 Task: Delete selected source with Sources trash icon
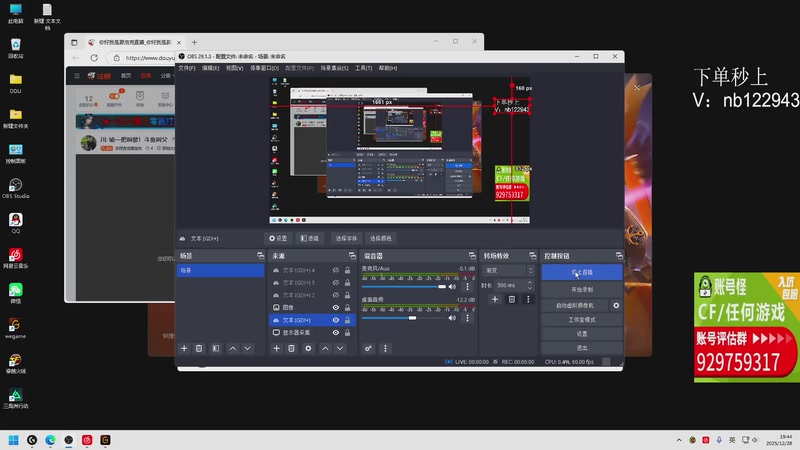[291, 348]
